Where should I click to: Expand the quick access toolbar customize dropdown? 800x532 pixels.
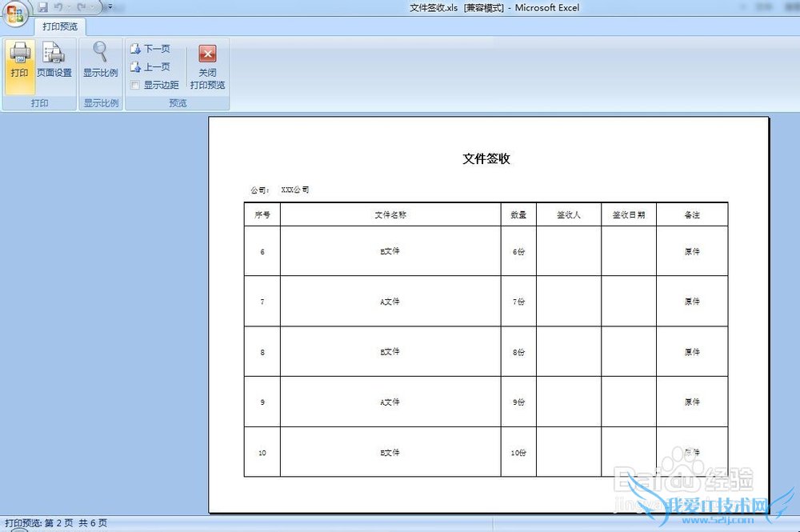point(110,7)
